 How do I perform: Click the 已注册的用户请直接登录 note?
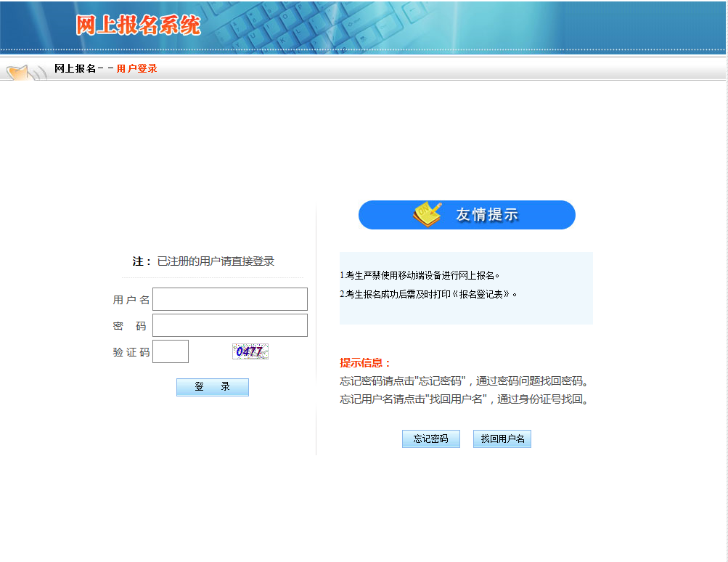click(x=216, y=261)
